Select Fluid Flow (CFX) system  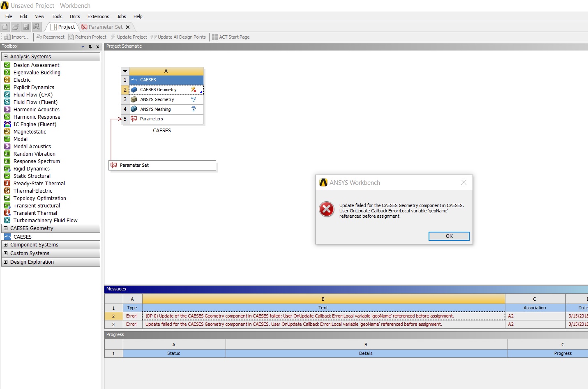33,95
